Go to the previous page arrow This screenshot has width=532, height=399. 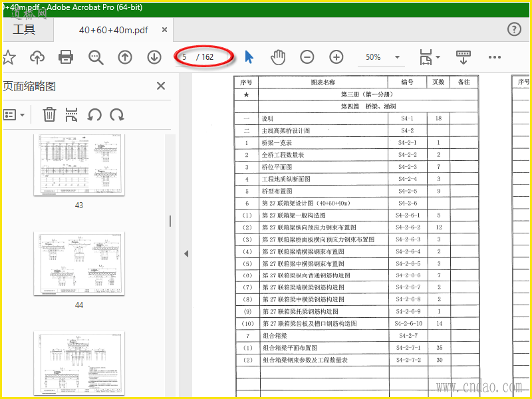coord(125,57)
